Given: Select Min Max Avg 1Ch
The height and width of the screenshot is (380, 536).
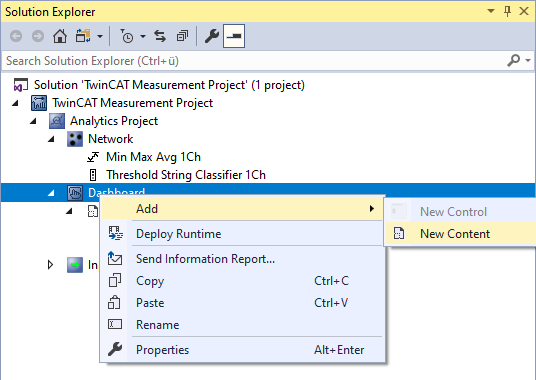Looking at the screenshot, I should point(153,157).
